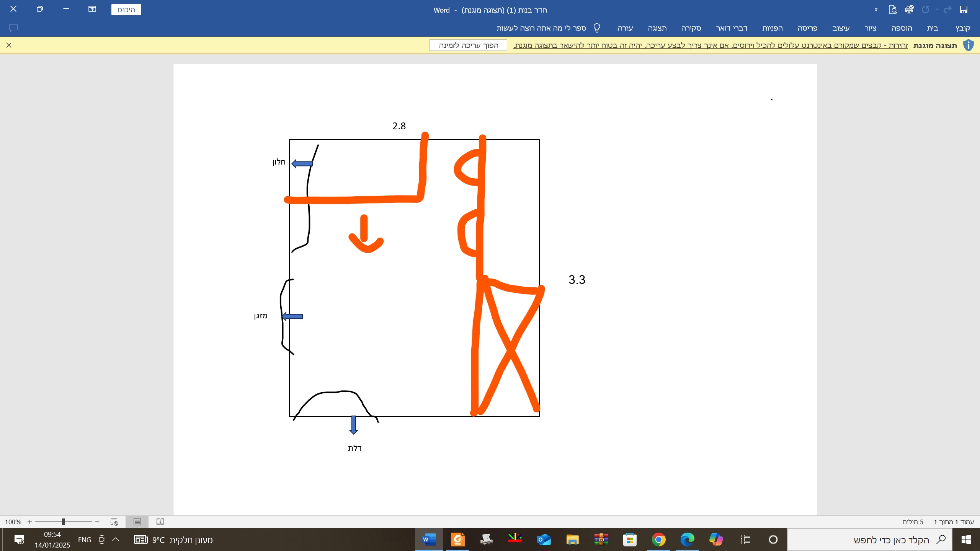Screen dimensions: 980x551
Task: Click the Tell Me lightbulb icon
Action: (x=597, y=28)
